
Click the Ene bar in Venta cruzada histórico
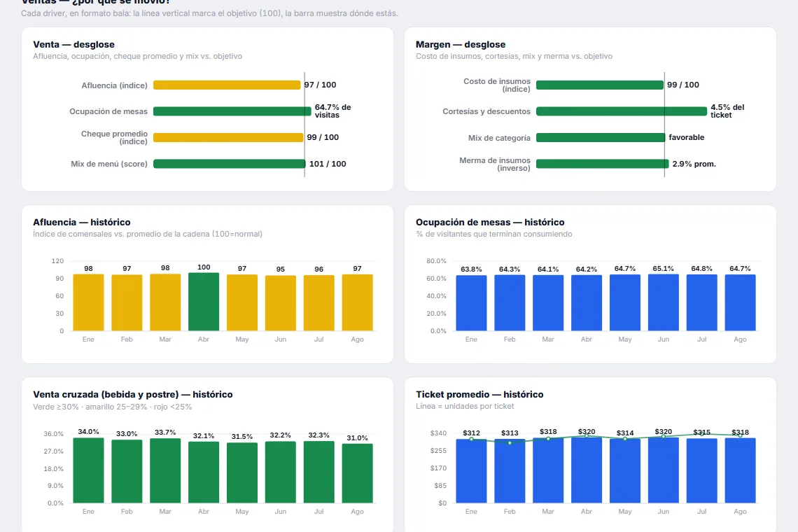[89, 470]
